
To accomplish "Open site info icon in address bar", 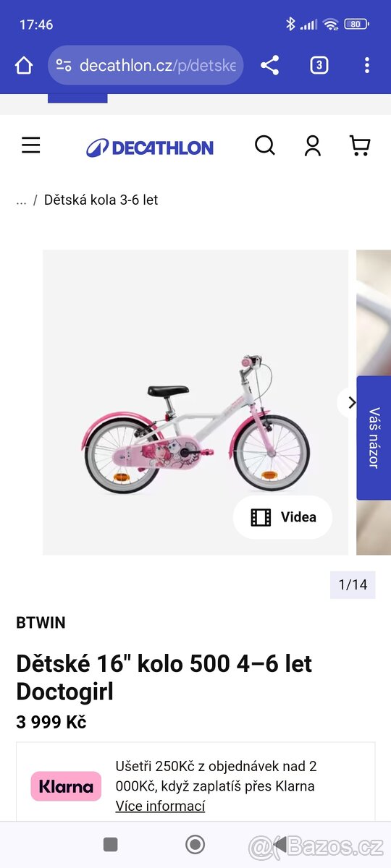I will point(64,66).
